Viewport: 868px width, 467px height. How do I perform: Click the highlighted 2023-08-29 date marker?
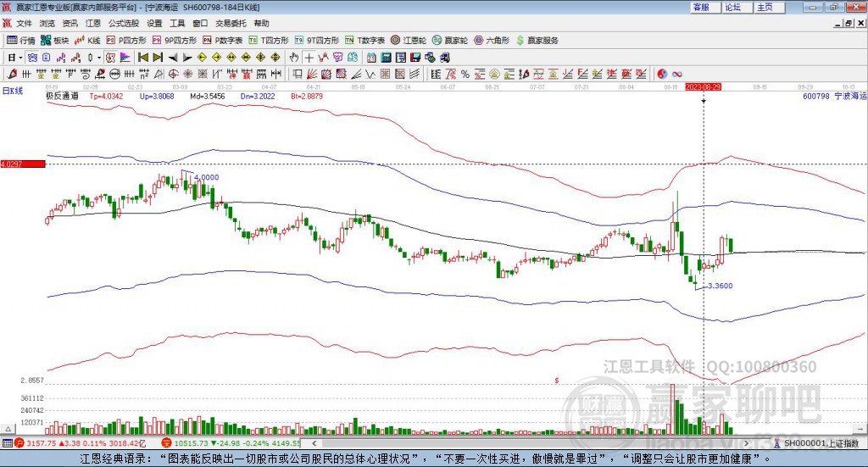703,86
